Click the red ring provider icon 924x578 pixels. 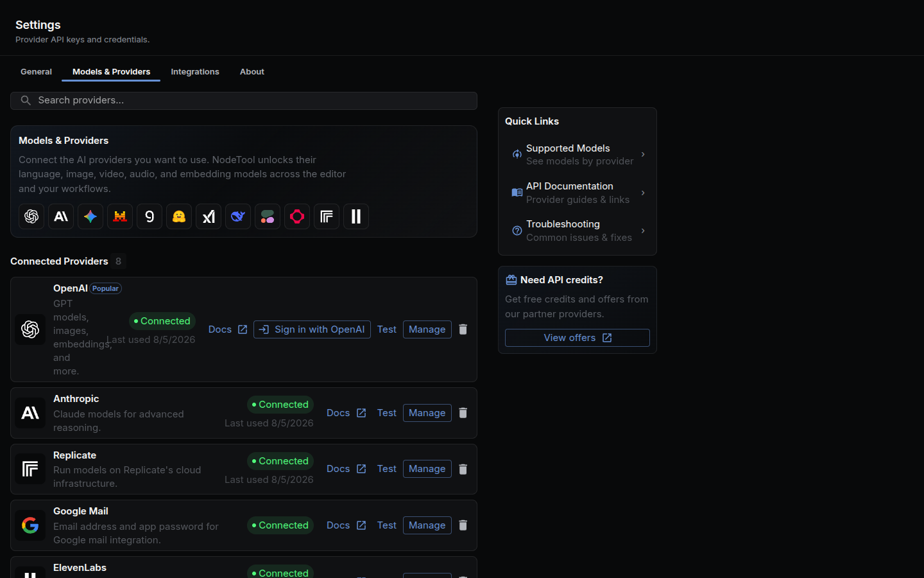(297, 216)
